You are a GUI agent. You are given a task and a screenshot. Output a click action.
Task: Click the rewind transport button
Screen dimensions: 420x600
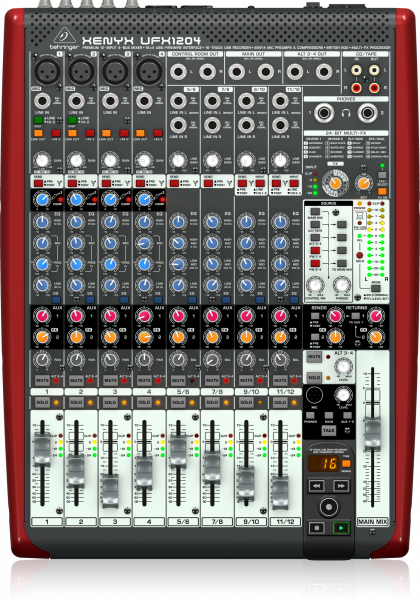point(316,486)
